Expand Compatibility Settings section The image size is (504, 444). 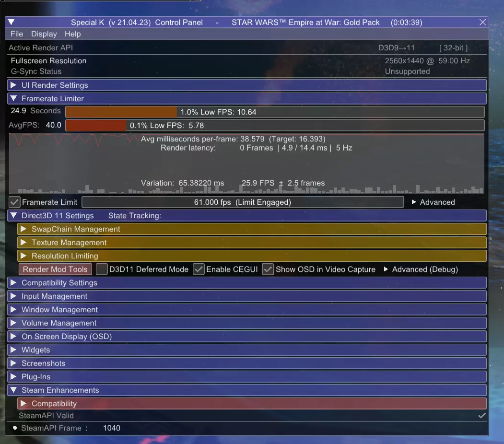tap(247, 283)
